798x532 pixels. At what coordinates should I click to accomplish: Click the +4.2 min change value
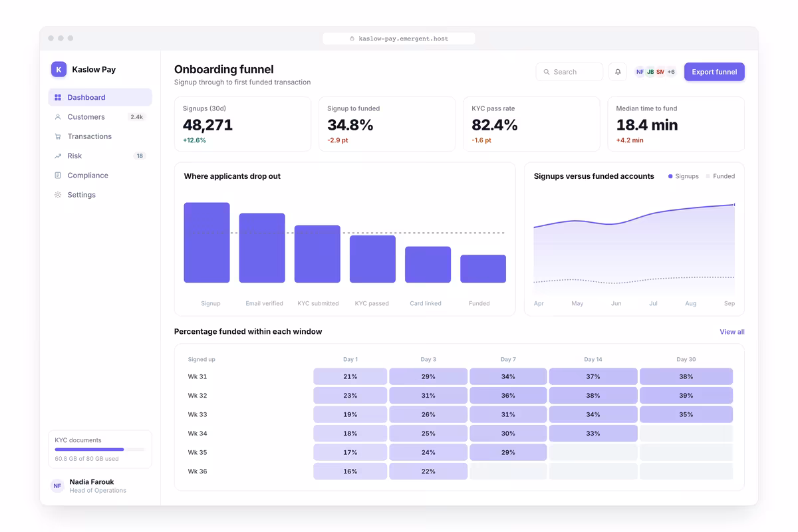click(x=630, y=140)
